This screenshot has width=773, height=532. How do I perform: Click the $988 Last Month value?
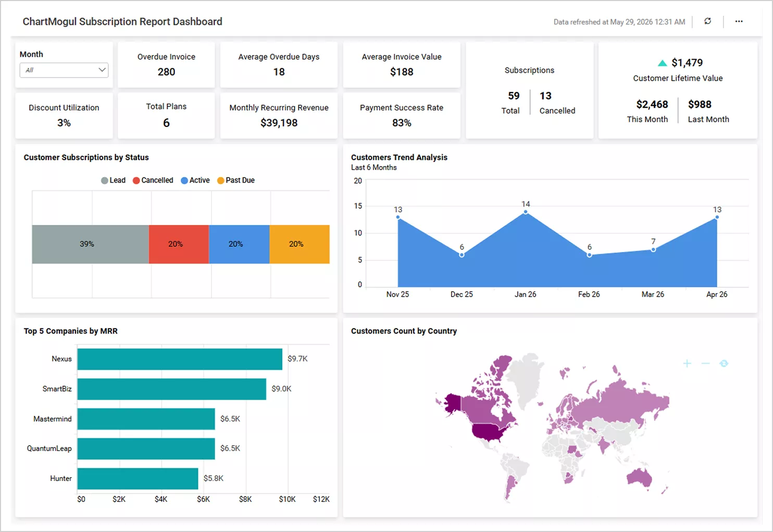(700, 105)
